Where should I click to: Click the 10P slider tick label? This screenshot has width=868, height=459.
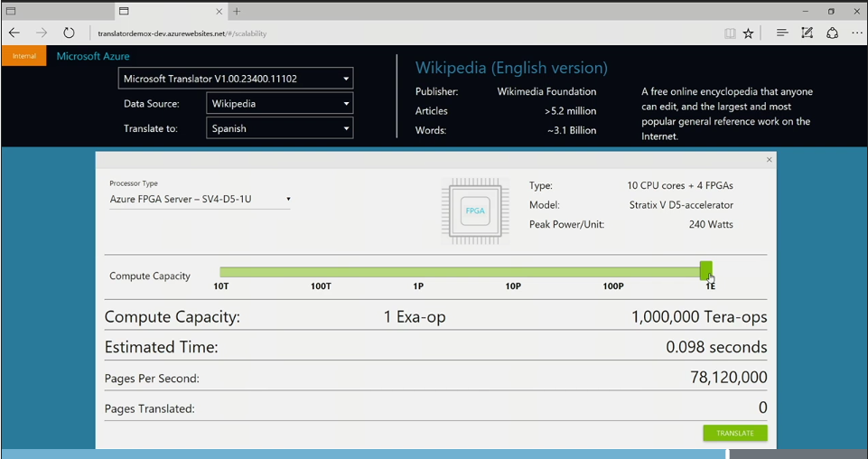point(513,286)
